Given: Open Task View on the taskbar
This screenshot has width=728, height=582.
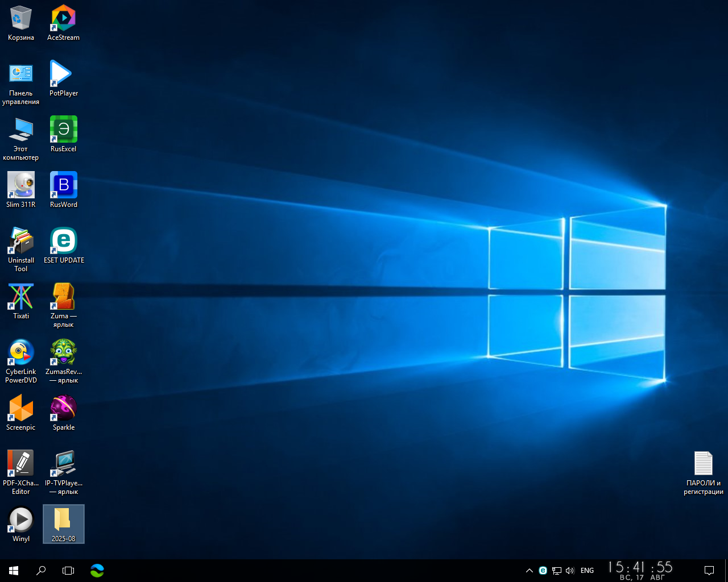Looking at the screenshot, I should point(68,571).
